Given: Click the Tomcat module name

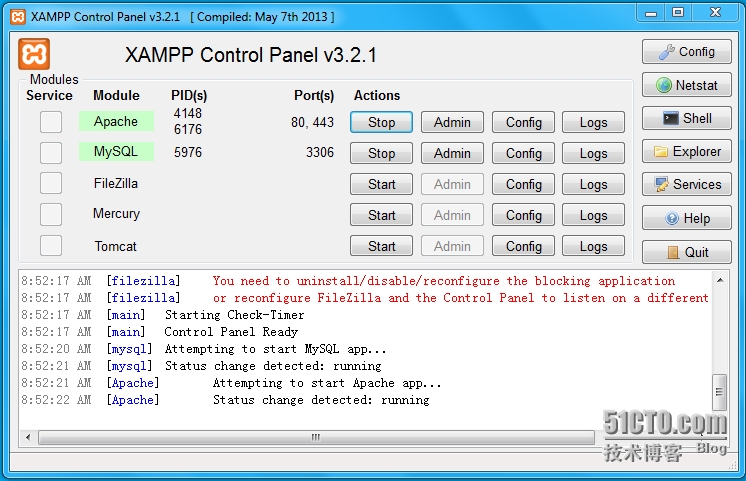Looking at the screenshot, I should tap(115, 246).
